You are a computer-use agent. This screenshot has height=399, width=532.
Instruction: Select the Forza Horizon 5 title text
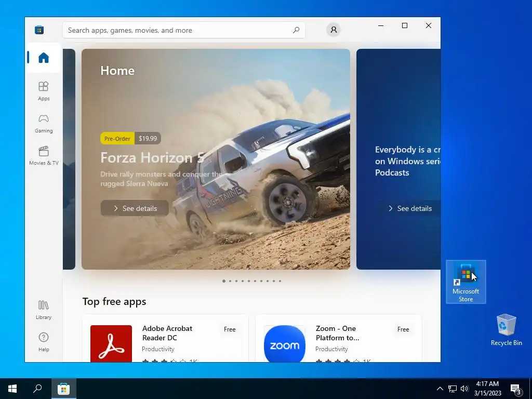click(152, 158)
